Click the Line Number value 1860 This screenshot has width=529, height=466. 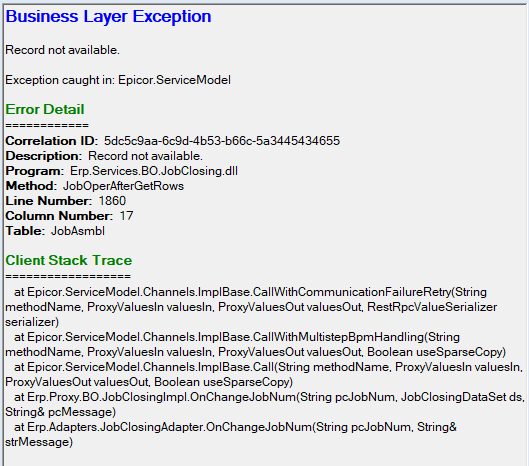coord(112,201)
